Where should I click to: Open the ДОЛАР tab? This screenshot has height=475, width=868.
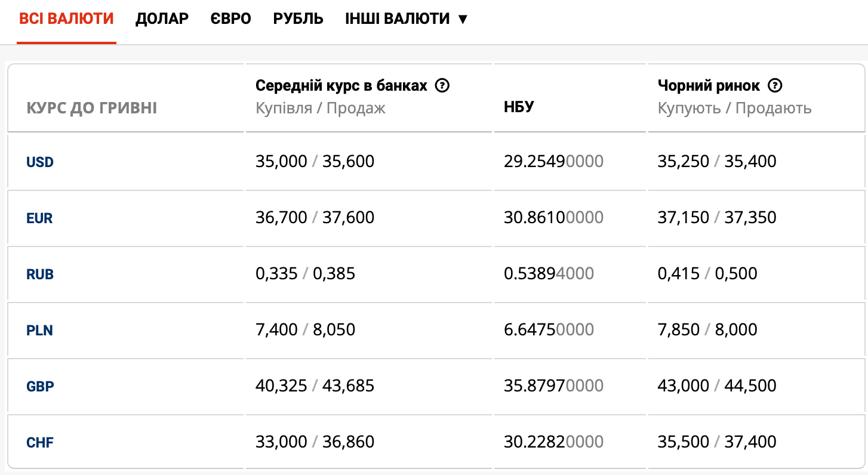point(162,18)
